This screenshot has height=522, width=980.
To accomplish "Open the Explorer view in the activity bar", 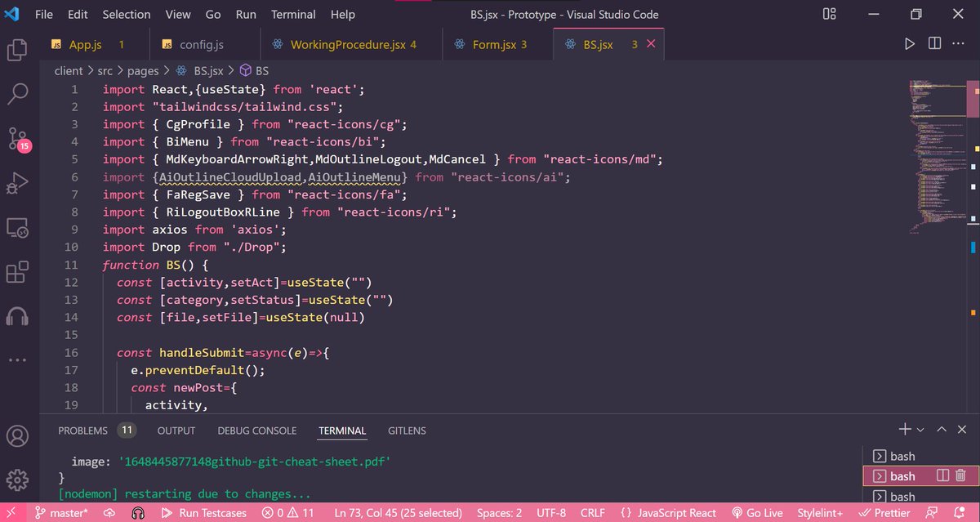I will tap(18, 50).
